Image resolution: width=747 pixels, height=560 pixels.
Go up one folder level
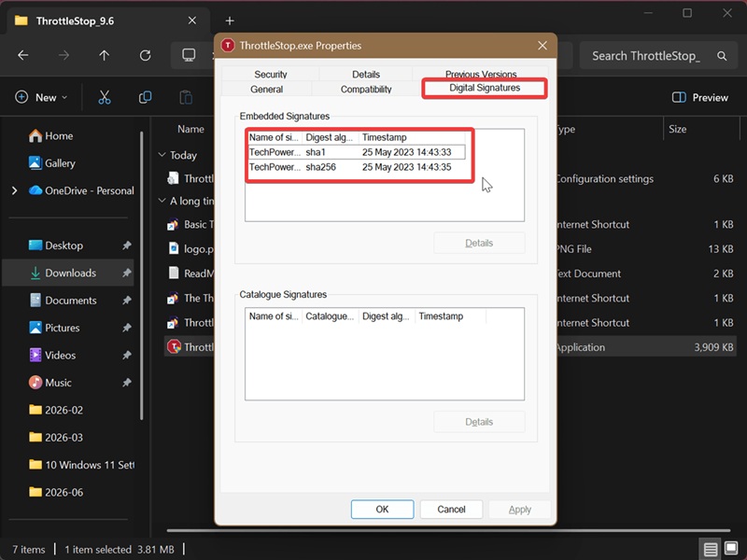pos(105,56)
